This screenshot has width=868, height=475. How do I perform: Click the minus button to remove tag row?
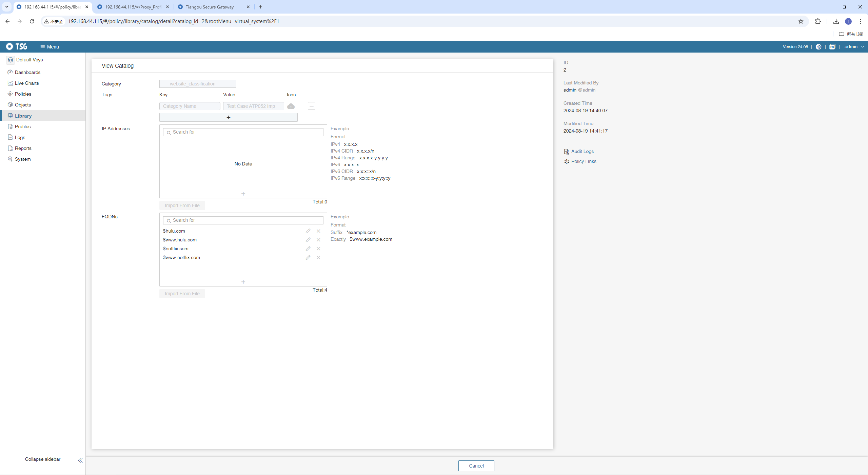click(312, 106)
